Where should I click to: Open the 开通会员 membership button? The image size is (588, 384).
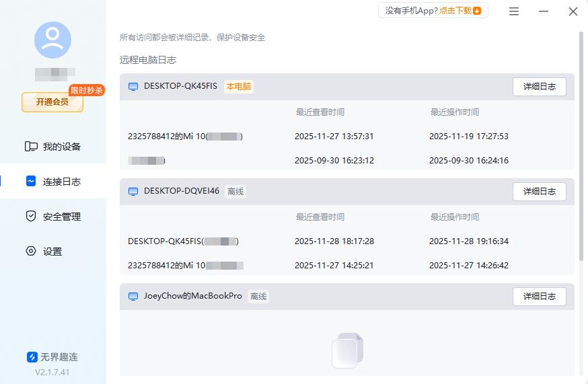(x=52, y=102)
